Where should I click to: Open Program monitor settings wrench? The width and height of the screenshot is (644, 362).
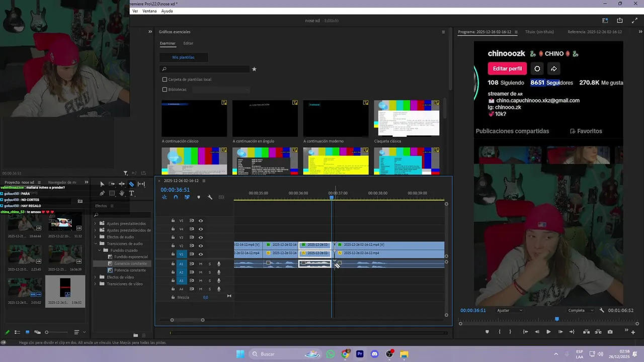click(602, 310)
